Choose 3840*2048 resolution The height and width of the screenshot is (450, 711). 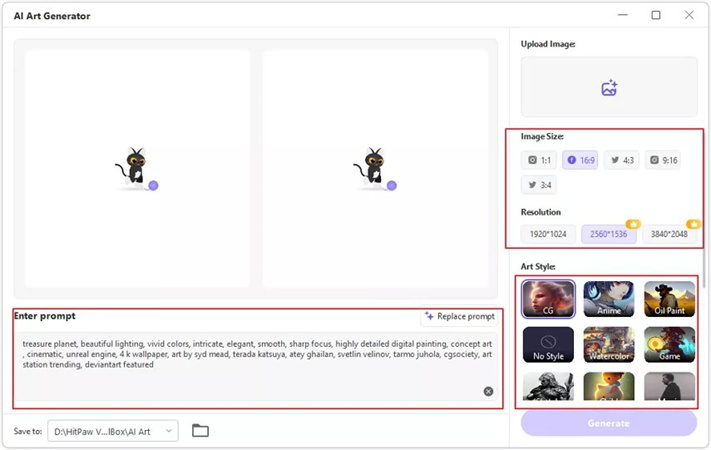(669, 234)
